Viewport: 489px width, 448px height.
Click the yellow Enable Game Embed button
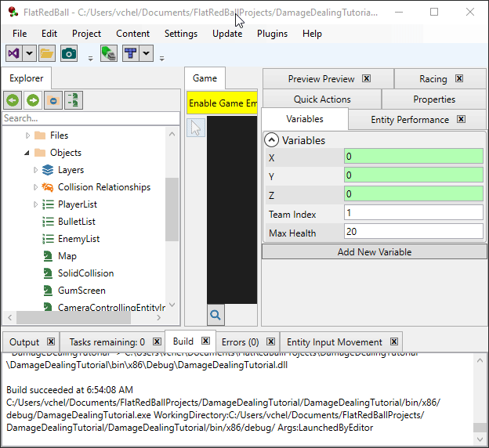click(x=223, y=103)
